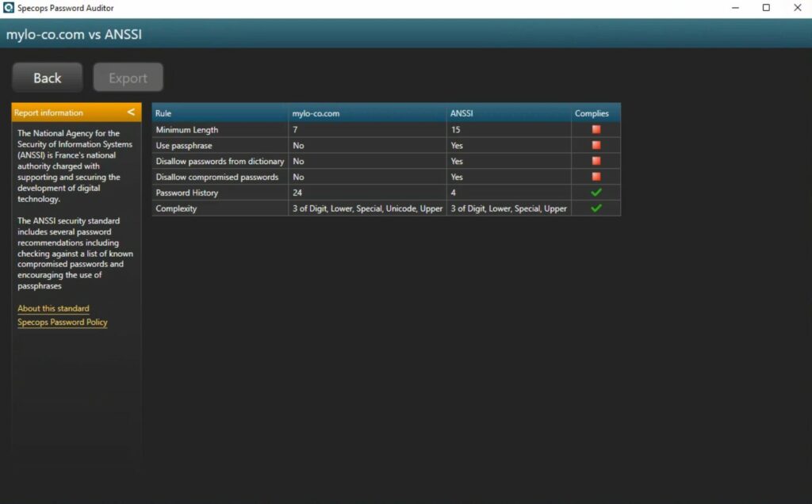Click the red non-compliant icon for Minimum Length
This screenshot has height=504, width=812.
point(596,129)
